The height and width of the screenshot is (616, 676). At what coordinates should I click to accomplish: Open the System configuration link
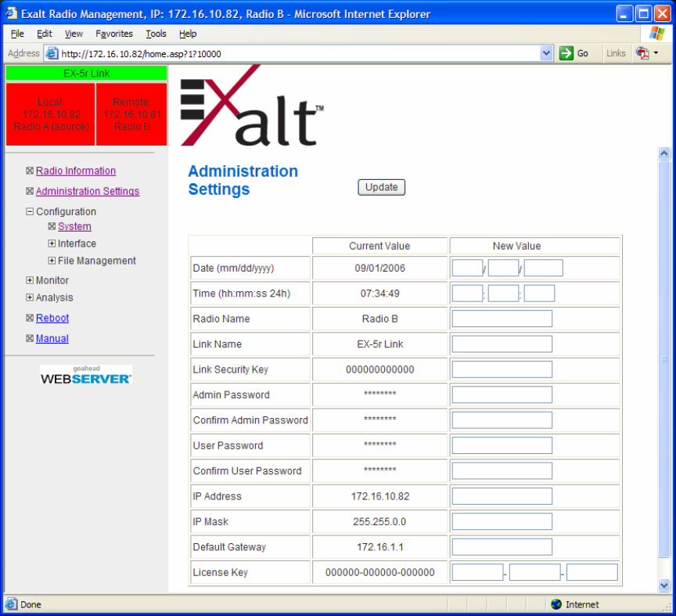click(74, 226)
